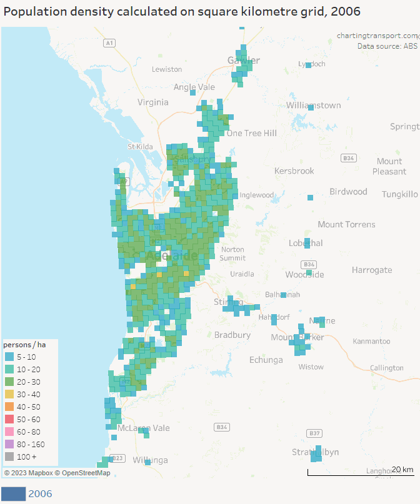Click the B36 road shield near Mount Pleasant
420x504 pixels.
pyautogui.click(x=349, y=159)
